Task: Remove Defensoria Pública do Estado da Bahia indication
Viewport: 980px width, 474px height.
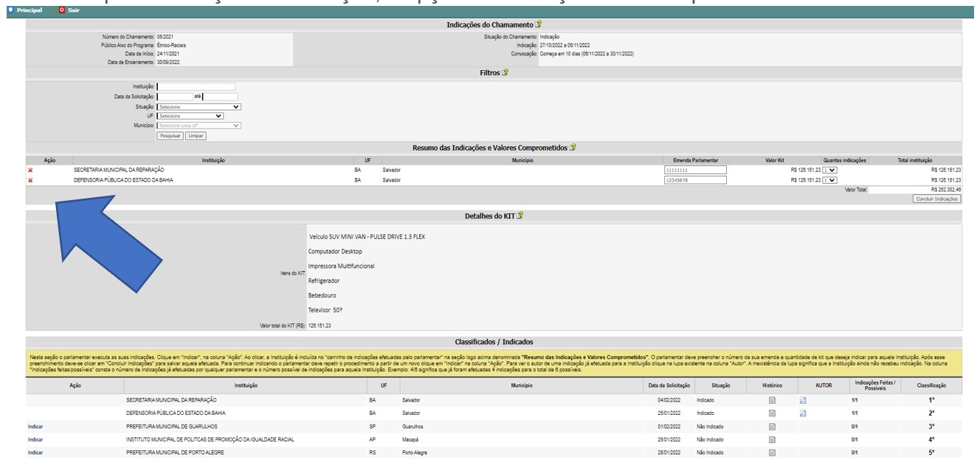Action: point(30,179)
